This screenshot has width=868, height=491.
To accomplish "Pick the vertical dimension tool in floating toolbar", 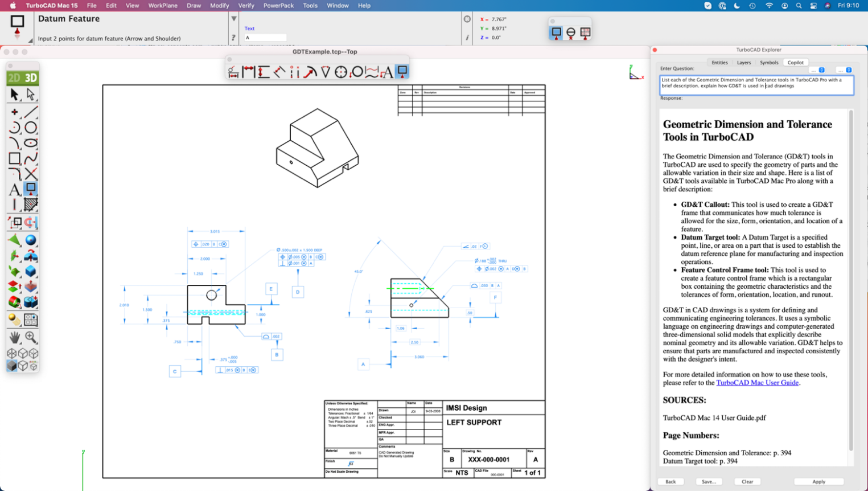I will pyautogui.click(x=264, y=72).
